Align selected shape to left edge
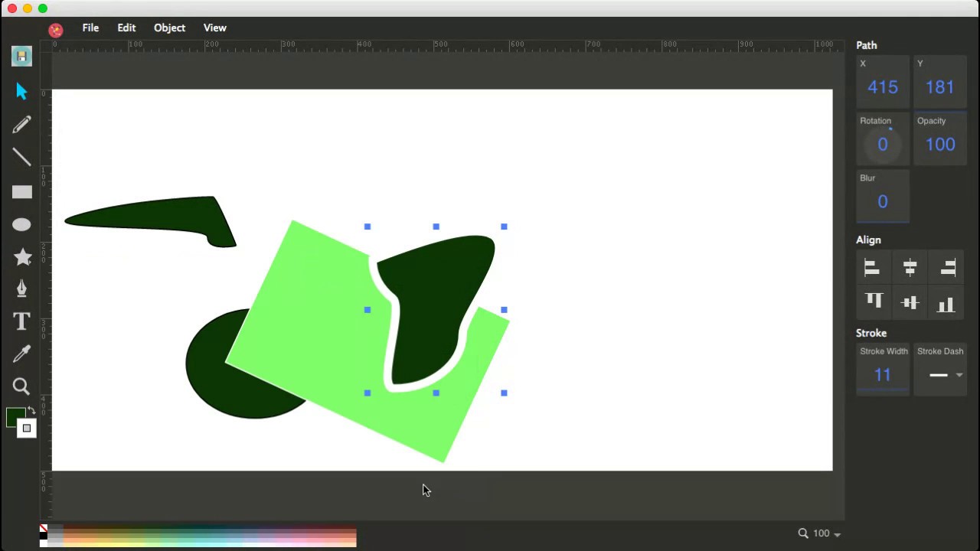Viewport: 980px width, 551px height. pos(871,267)
